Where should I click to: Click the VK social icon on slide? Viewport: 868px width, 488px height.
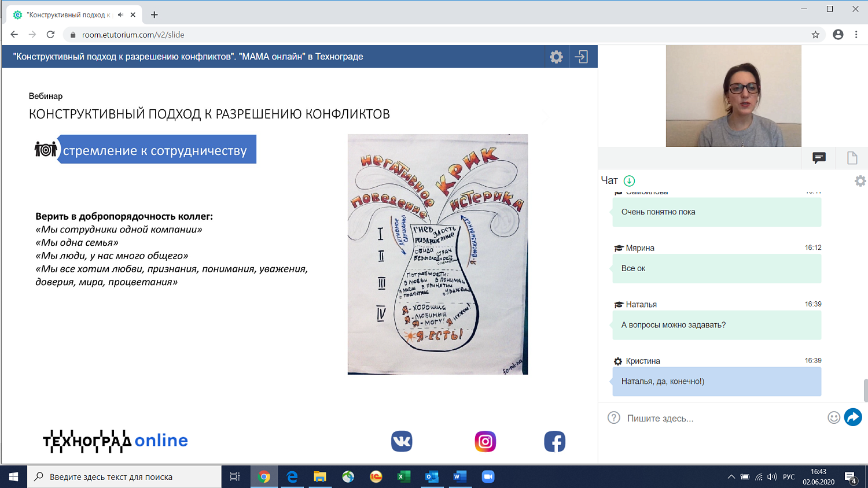tap(402, 442)
